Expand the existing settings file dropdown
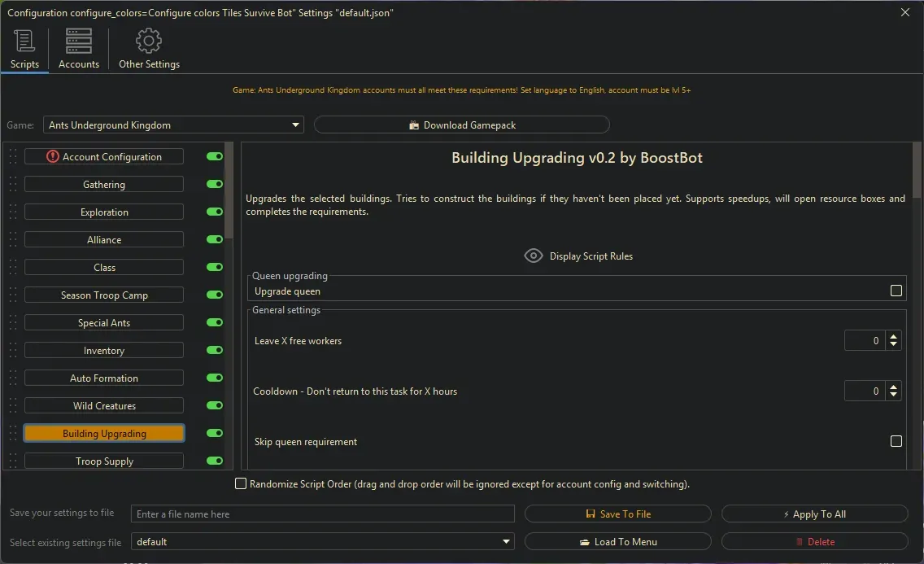This screenshot has width=924, height=564. [323, 542]
